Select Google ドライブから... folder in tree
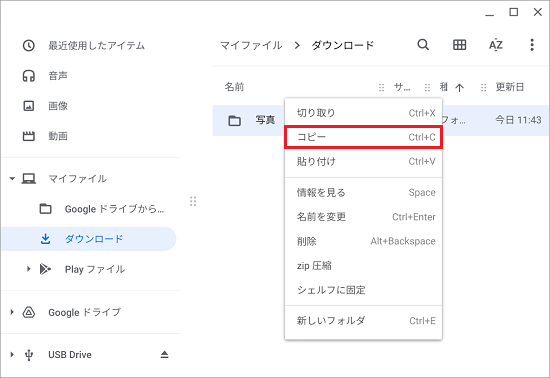This screenshot has width=550, height=378. pyautogui.click(x=114, y=209)
